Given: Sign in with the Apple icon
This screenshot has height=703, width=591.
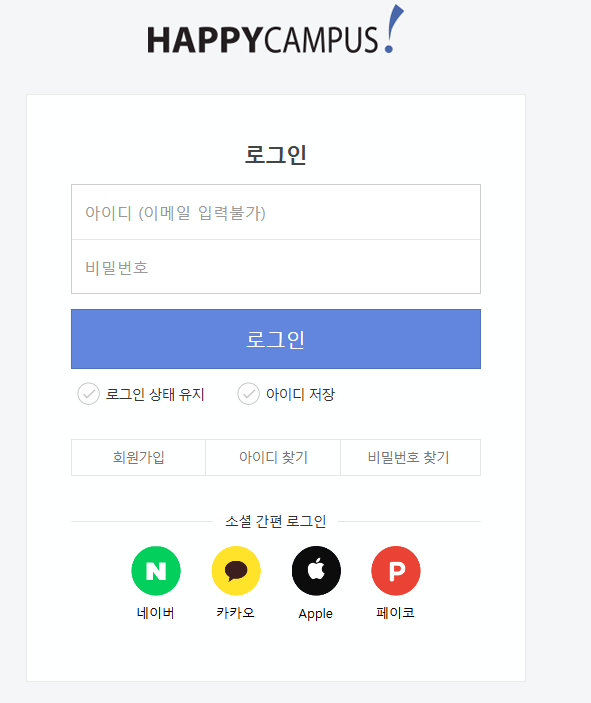Looking at the screenshot, I should (316, 571).
